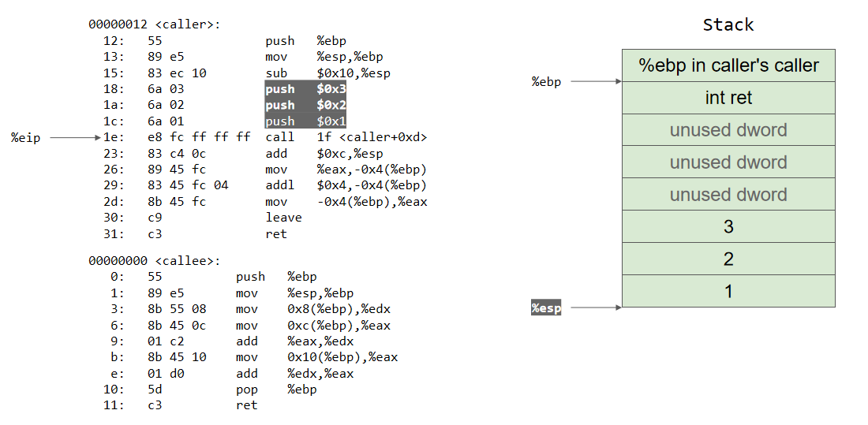The width and height of the screenshot is (868, 425).
Task: Click the highlighted %esp label
Action: [546, 308]
